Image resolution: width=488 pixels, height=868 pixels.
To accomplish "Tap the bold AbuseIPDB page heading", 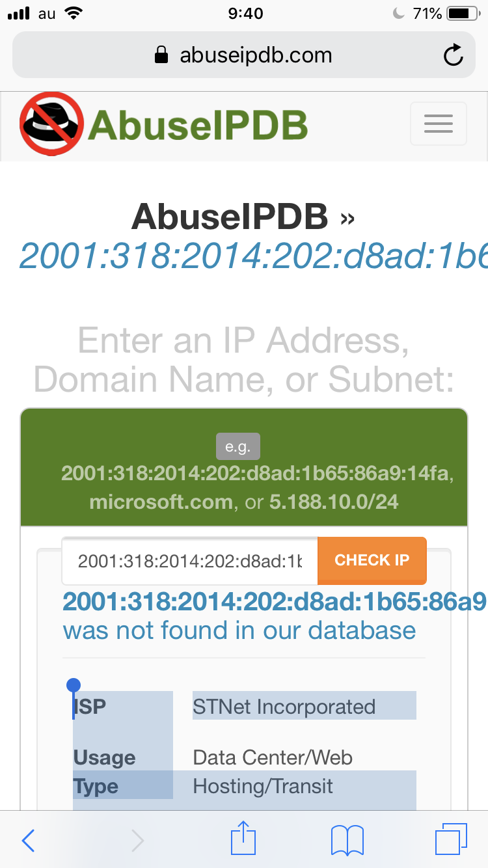I will [230, 217].
